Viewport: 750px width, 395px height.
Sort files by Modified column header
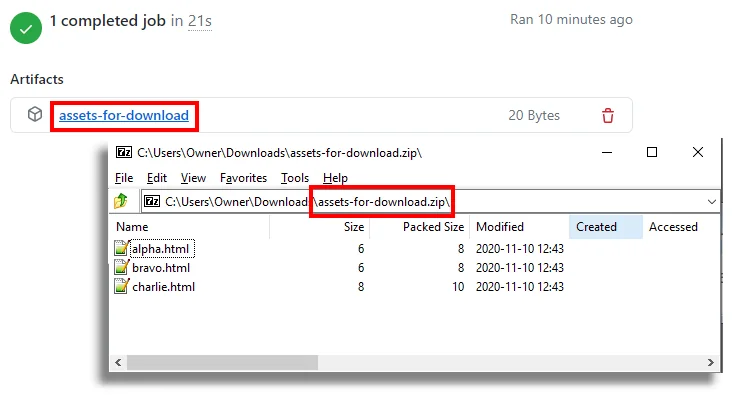(519, 227)
